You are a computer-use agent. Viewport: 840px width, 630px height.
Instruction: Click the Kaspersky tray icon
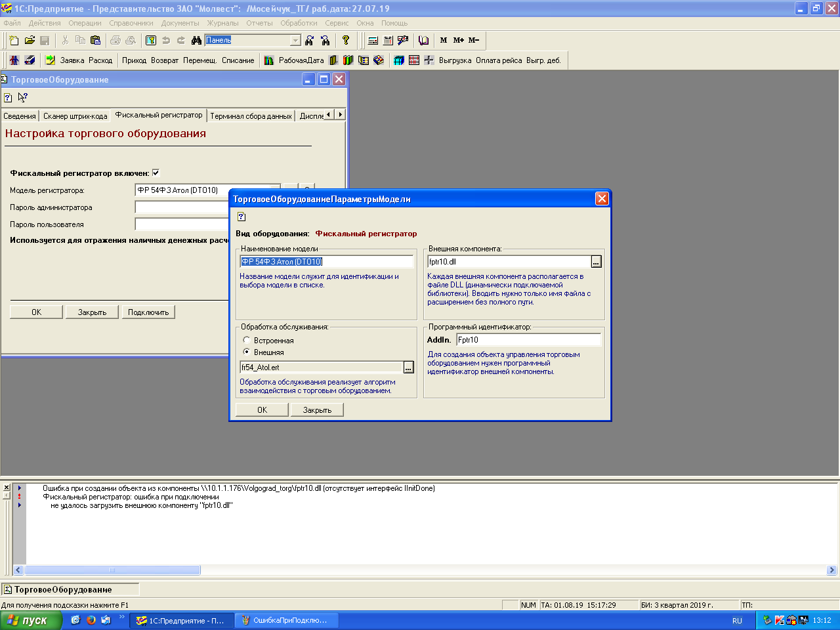pos(780,620)
